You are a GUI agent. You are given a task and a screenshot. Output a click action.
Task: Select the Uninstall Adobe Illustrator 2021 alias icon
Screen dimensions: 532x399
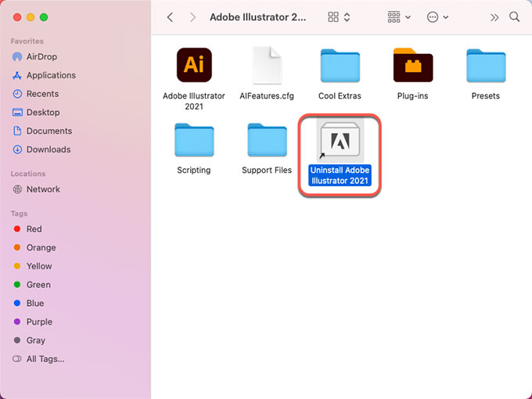click(x=340, y=140)
